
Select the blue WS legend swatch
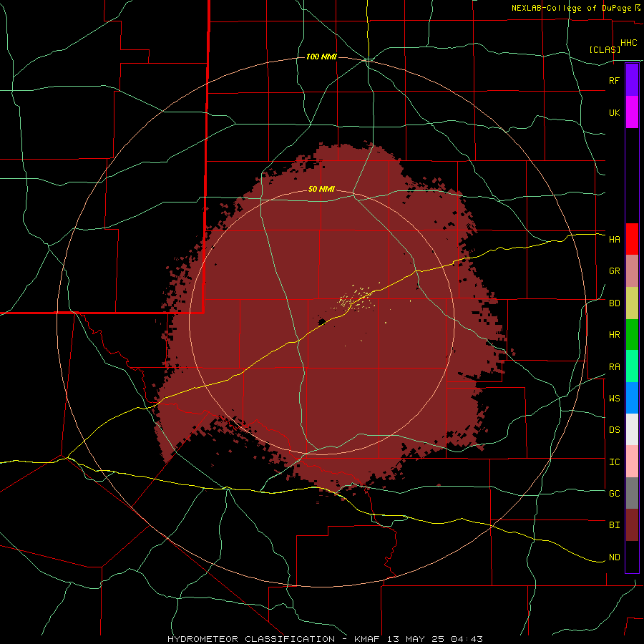[632, 398]
